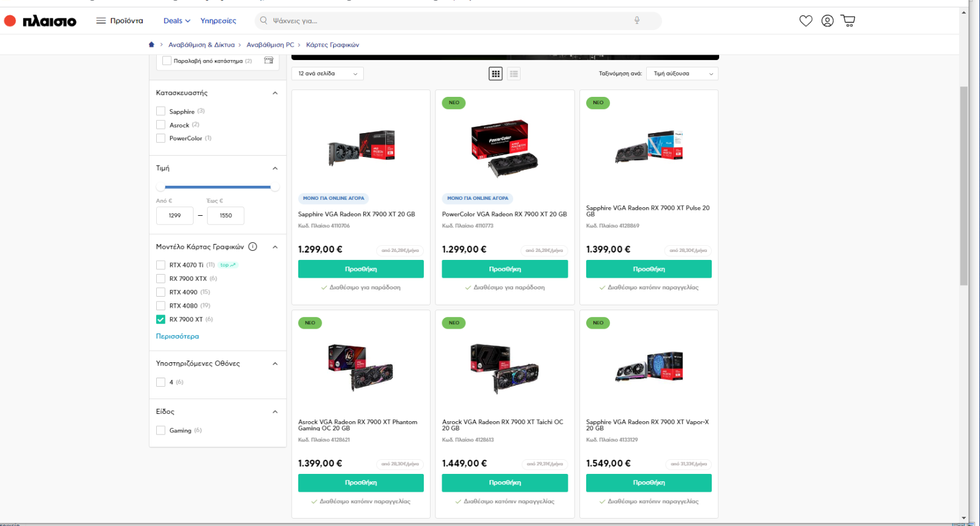This screenshot has height=526, width=980.
Task: Check the RTX 4090 filter
Action: [160, 292]
